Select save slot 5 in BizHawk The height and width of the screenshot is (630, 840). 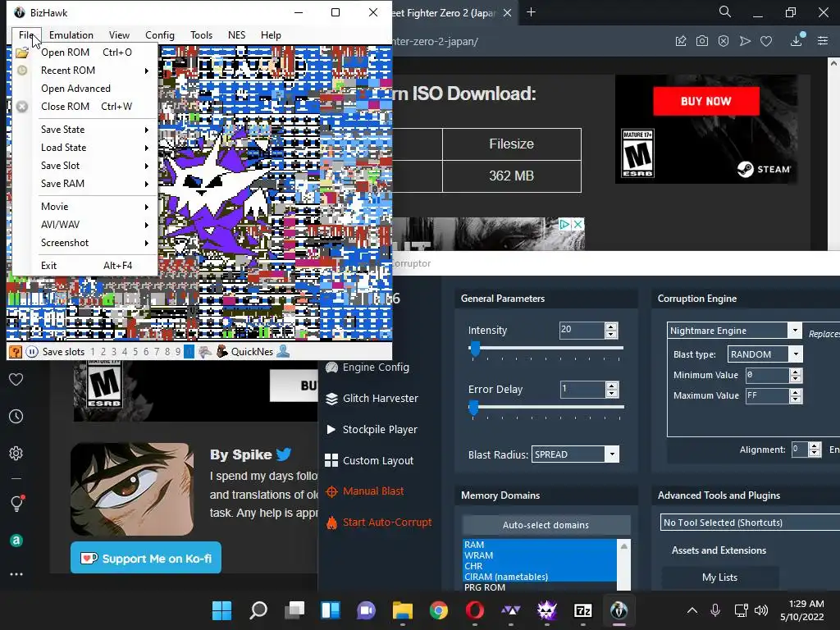click(x=135, y=352)
